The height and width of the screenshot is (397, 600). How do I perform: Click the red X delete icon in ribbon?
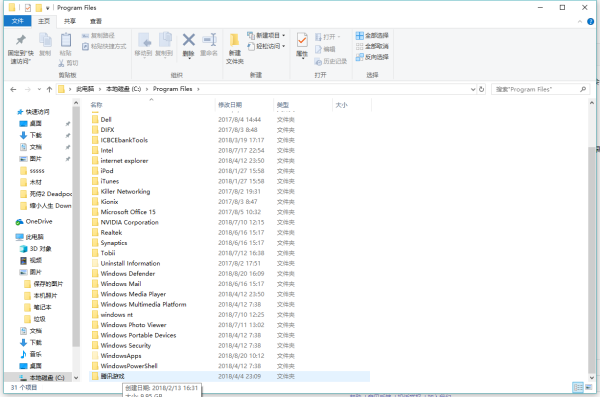pyautogui.click(x=189, y=40)
